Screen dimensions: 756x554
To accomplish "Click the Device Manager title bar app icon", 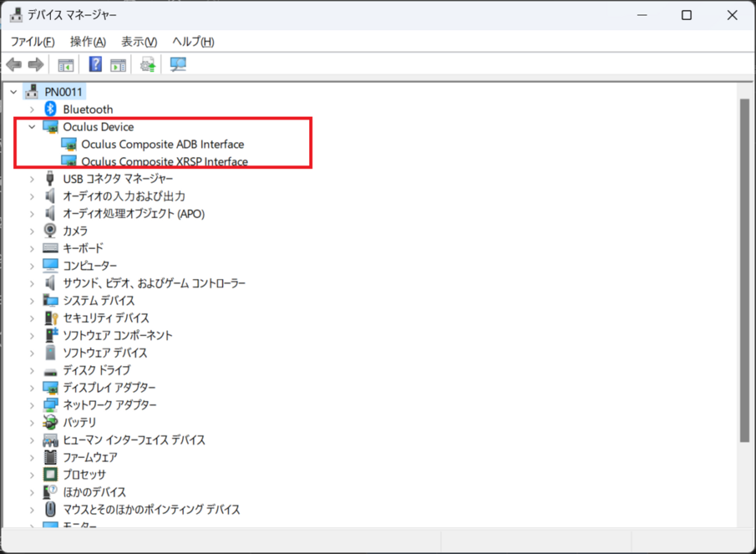I will [16, 15].
